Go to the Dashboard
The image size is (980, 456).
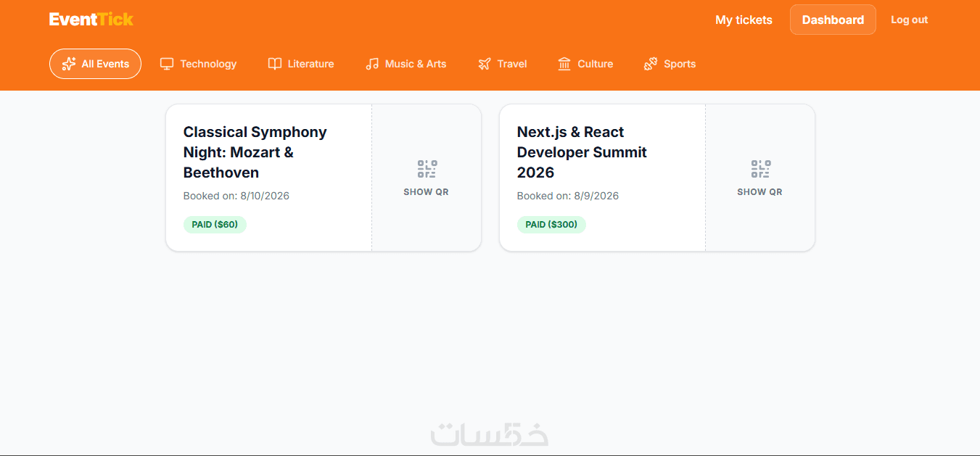point(833,20)
